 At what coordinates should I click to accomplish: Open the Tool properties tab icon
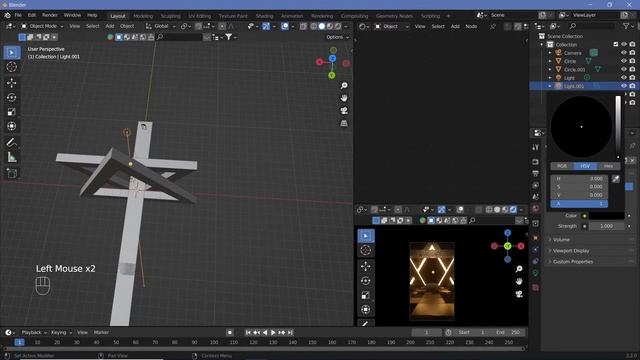(x=536, y=147)
